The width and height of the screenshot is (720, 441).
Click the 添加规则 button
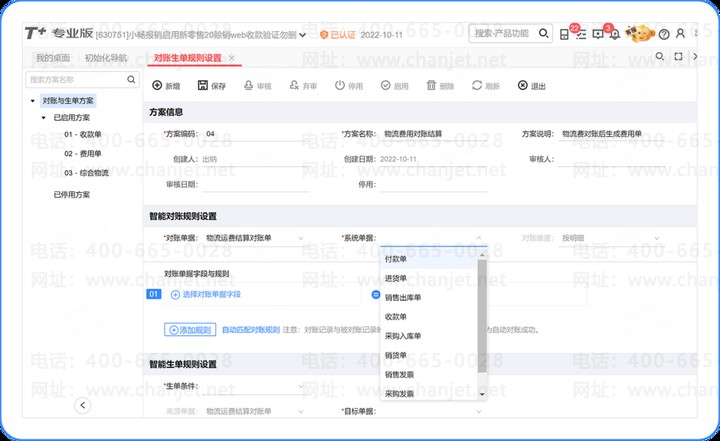click(190, 330)
